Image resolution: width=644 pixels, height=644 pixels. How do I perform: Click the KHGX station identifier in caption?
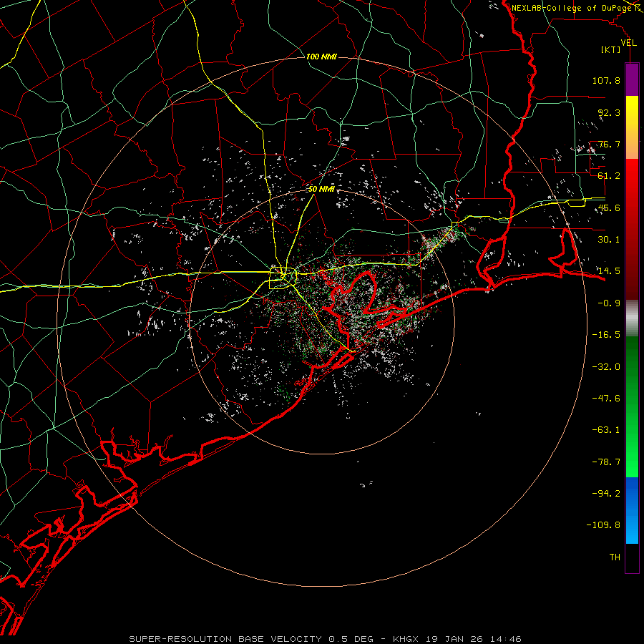pyautogui.click(x=407, y=639)
